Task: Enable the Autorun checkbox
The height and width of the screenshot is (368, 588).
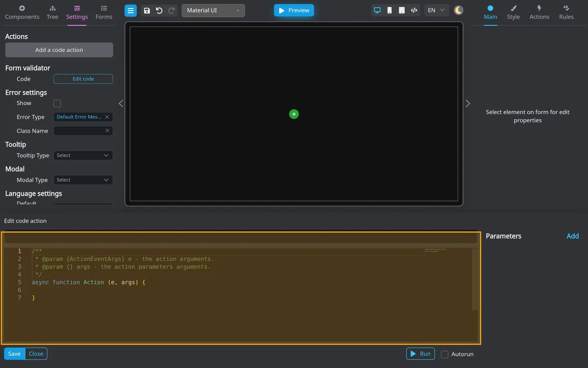Action: [445, 355]
